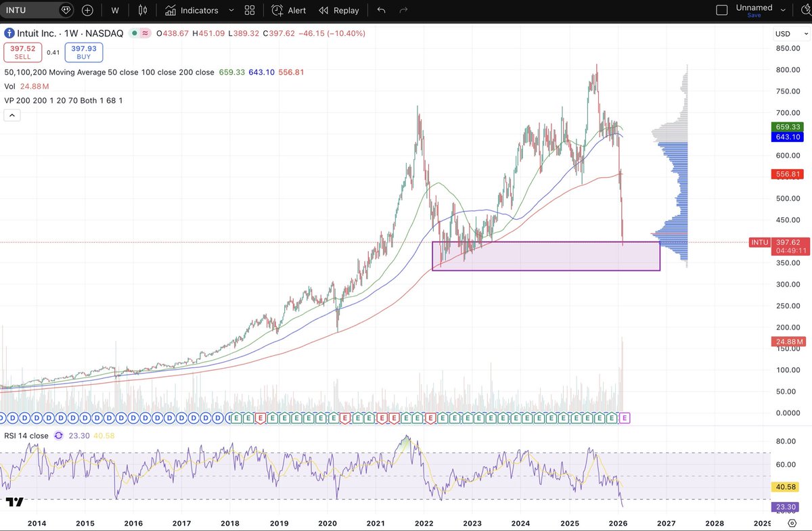812x531 pixels.
Task: Expand the indicators favorites chevron
Action: pos(231,10)
